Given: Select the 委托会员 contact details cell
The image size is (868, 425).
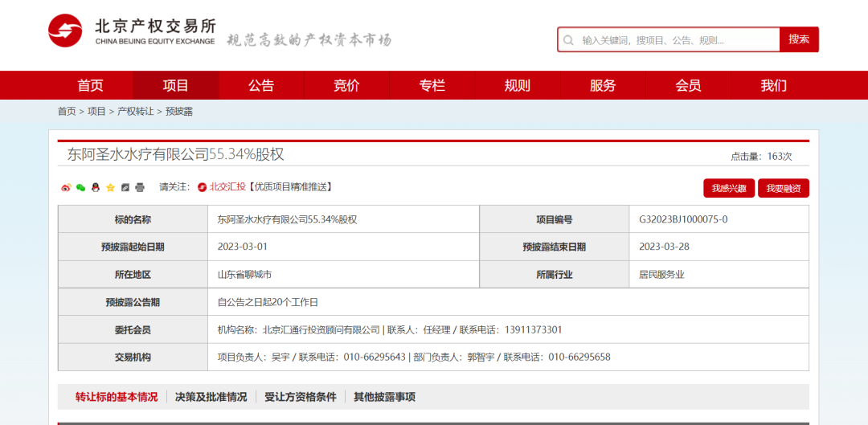Looking at the screenshot, I should pyautogui.click(x=508, y=330).
